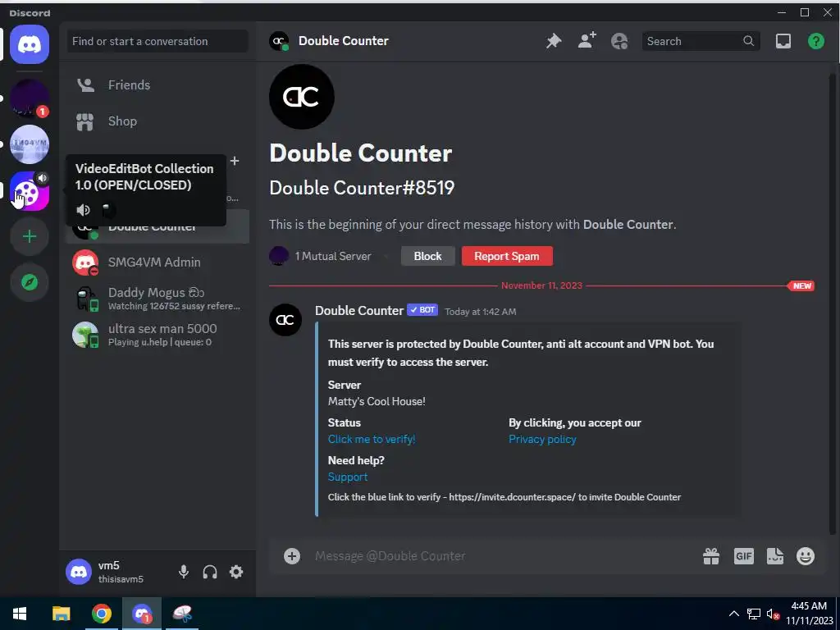Attach a file with plus button

[292, 556]
